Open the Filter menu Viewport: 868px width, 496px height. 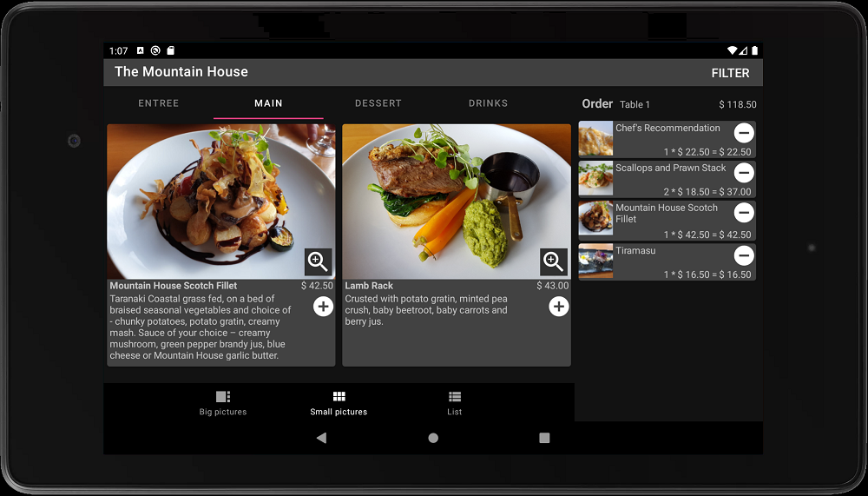tap(730, 73)
